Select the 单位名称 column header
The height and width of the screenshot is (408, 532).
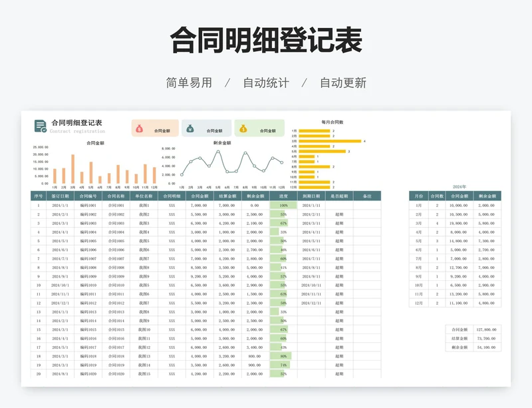tap(144, 196)
